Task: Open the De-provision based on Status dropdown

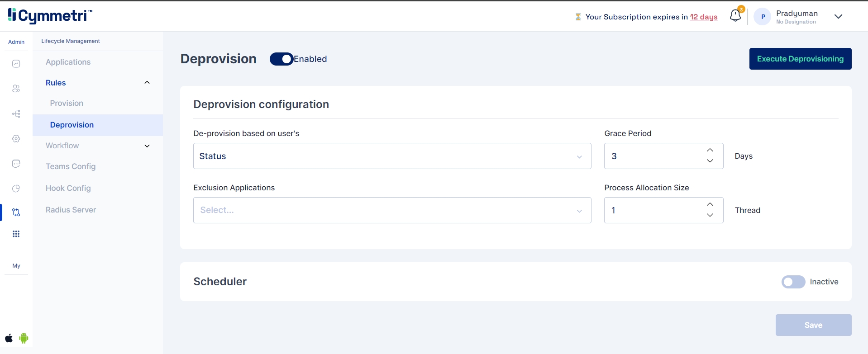Action: pos(392,156)
